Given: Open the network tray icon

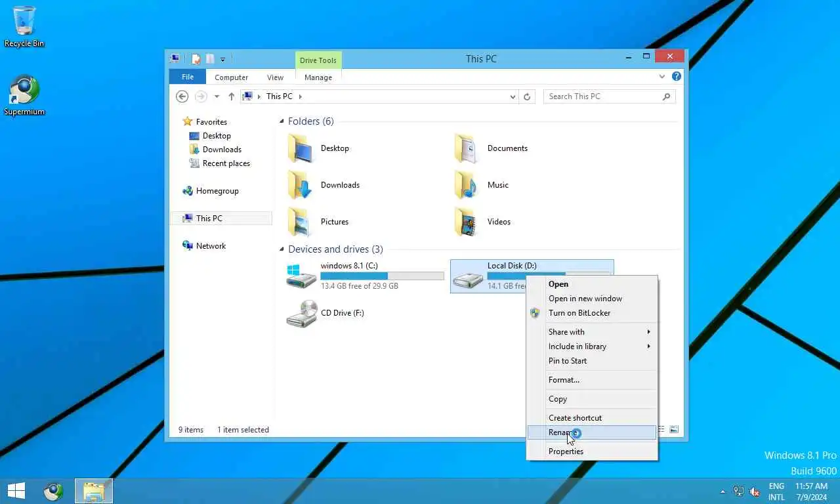Looking at the screenshot, I should tap(739, 492).
